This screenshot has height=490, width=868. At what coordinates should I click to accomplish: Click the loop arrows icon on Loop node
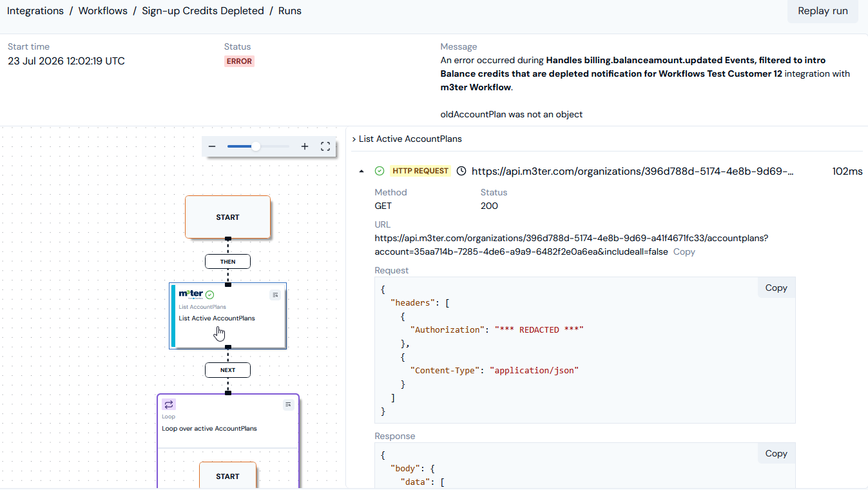coord(169,404)
